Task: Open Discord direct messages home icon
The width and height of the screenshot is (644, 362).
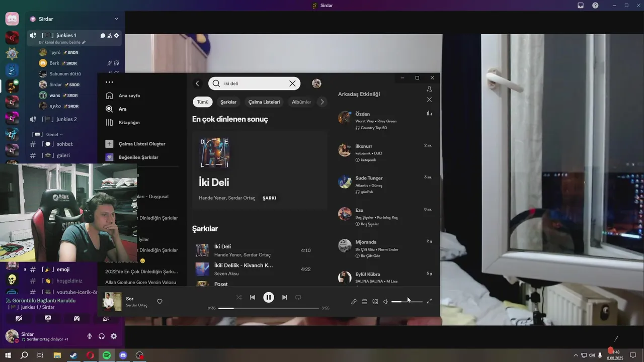Action: (12, 19)
